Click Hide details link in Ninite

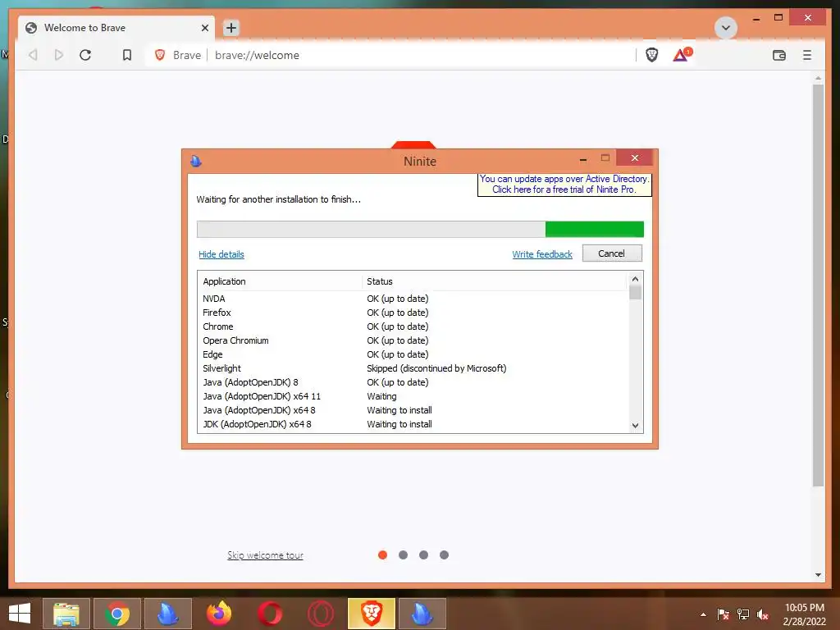(x=221, y=254)
